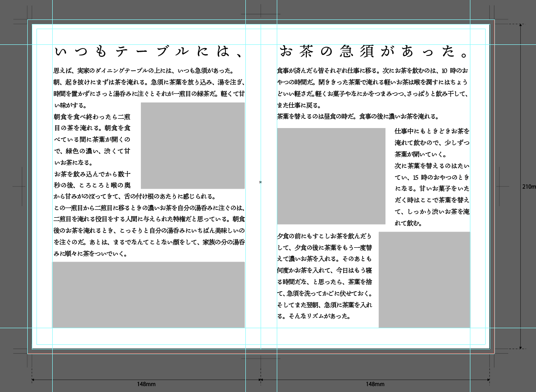The width and height of the screenshot is (536, 392).
Task: Click the opening paragraph starting 思えば、実家のダイニングテーブル
Action: point(148,72)
